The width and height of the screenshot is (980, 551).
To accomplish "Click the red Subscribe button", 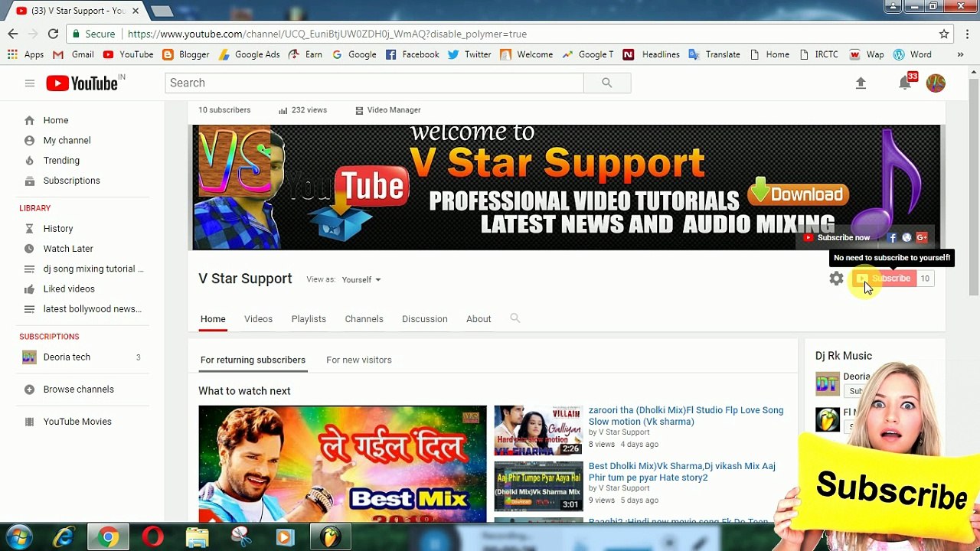I will (x=884, y=279).
